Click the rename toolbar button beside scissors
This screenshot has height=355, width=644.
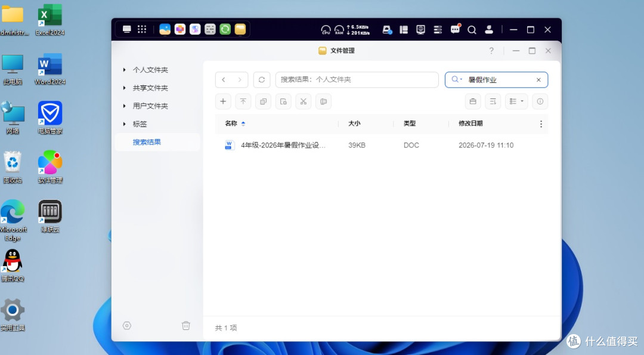pyautogui.click(x=324, y=101)
